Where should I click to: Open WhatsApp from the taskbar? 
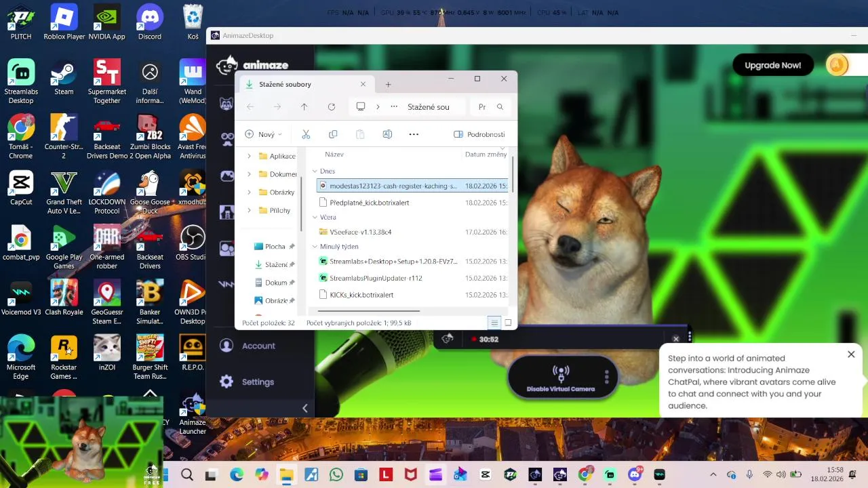(x=336, y=474)
